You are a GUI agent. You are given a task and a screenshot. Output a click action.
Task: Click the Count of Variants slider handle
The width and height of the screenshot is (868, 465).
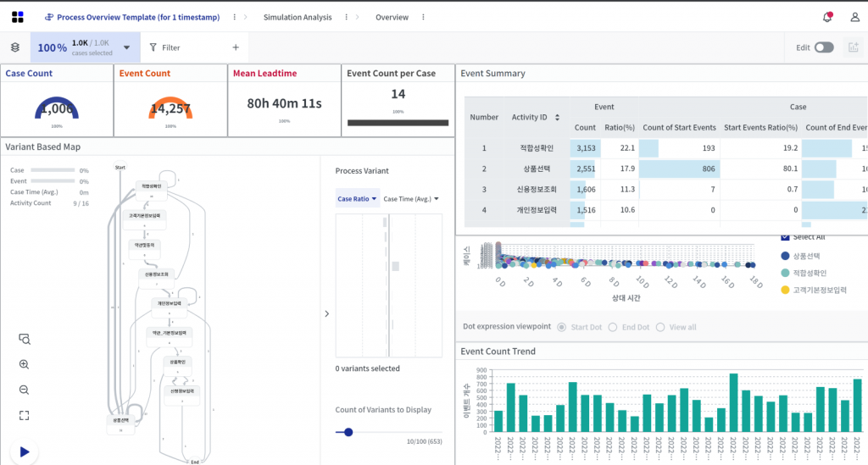click(348, 432)
